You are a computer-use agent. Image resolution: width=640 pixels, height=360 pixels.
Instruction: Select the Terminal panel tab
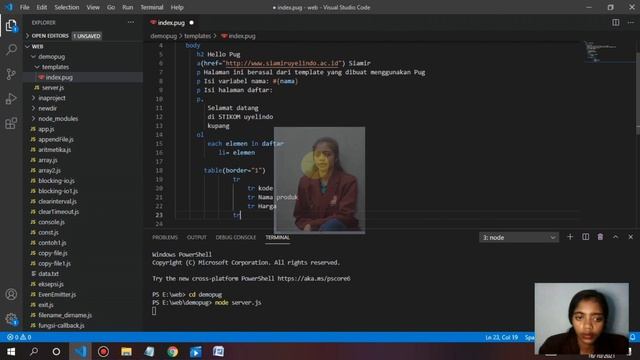tap(278, 237)
